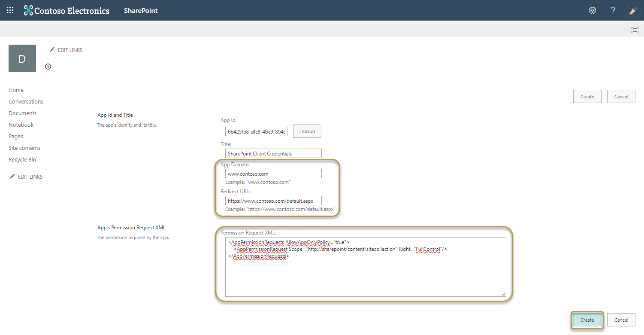Click the D site logo tile
This screenshot has height=335, width=644.
click(x=22, y=58)
